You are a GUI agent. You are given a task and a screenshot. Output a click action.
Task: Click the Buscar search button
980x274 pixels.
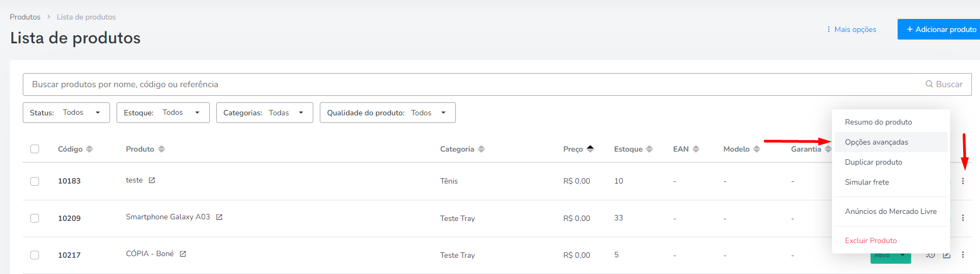[944, 84]
